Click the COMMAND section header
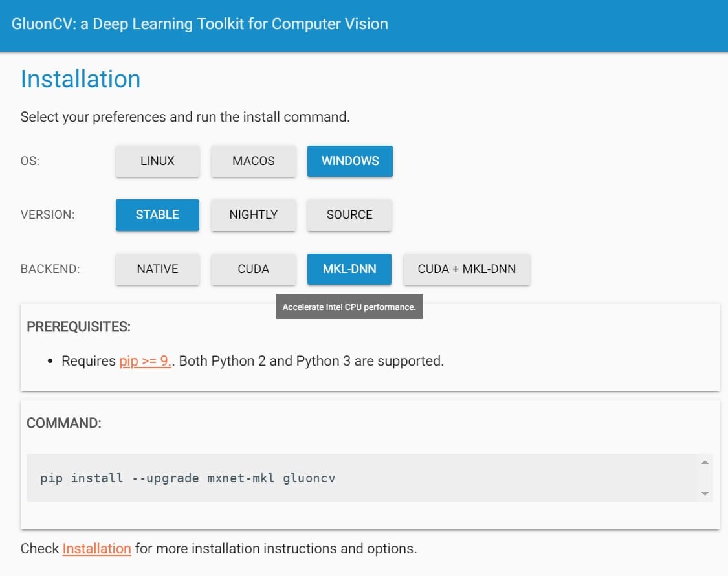 click(64, 423)
